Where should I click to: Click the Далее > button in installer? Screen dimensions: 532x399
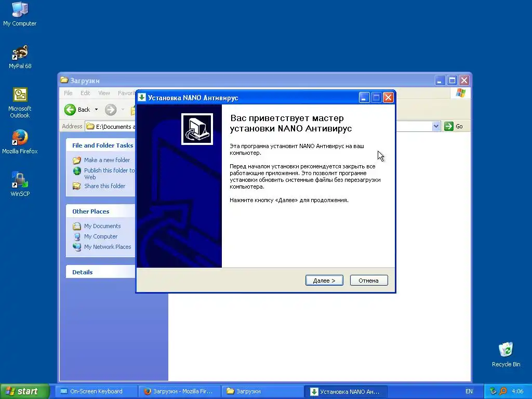click(324, 280)
